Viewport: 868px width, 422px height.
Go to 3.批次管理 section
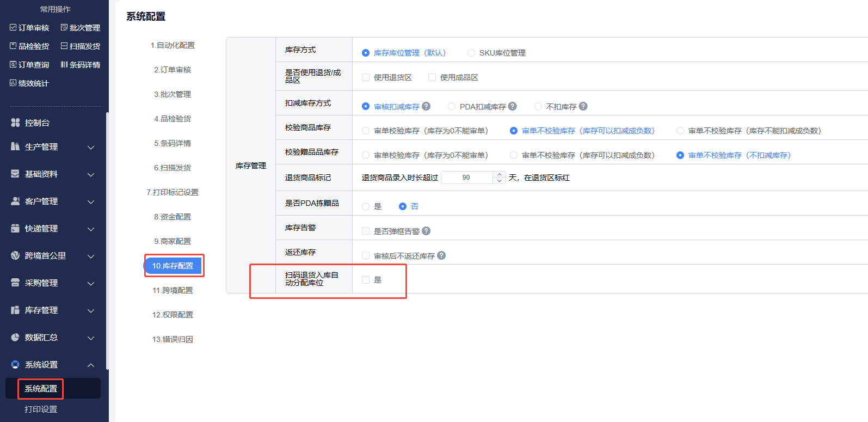[x=173, y=94]
